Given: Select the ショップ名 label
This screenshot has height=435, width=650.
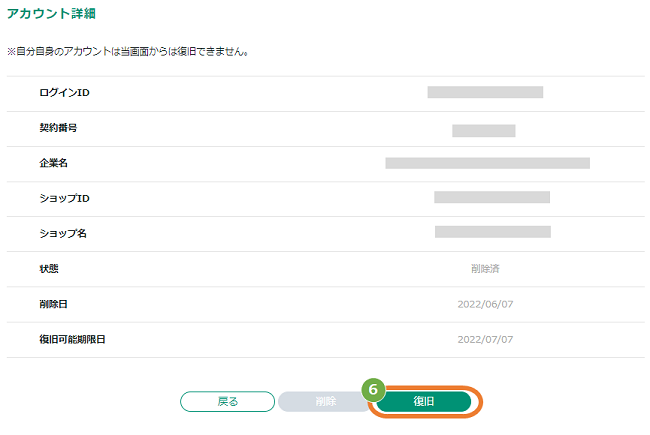Looking at the screenshot, I should point(63,233).
